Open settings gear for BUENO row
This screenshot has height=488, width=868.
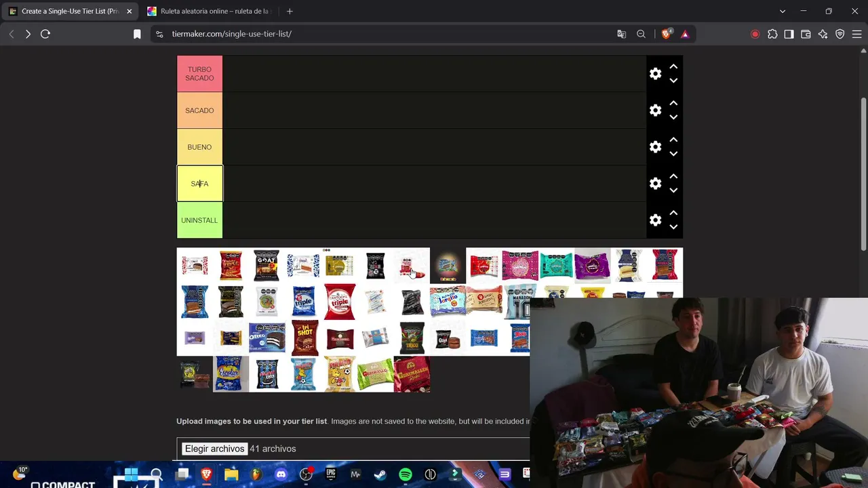(655, 147)
